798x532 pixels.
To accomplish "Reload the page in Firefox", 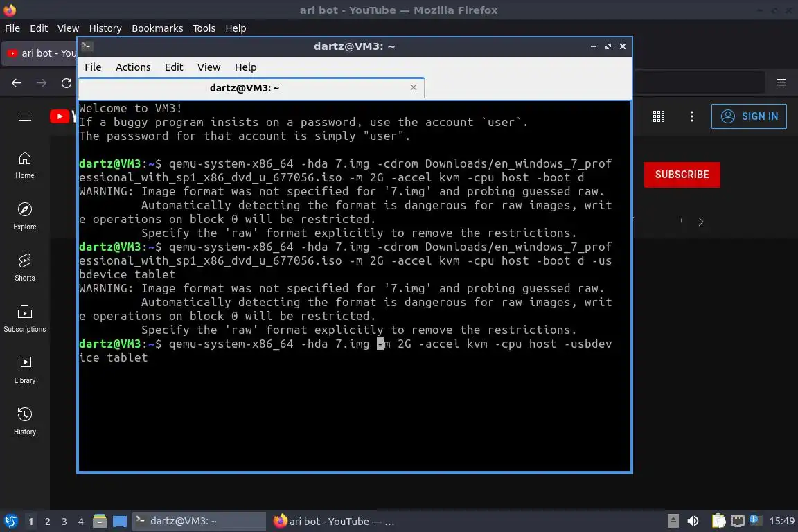I will point(66,82).
